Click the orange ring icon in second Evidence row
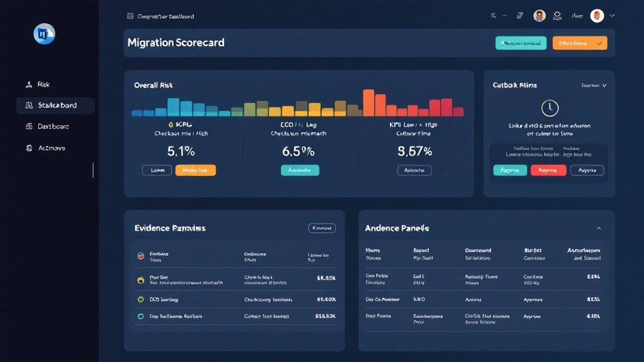644x362 pixels. point(141,280)
